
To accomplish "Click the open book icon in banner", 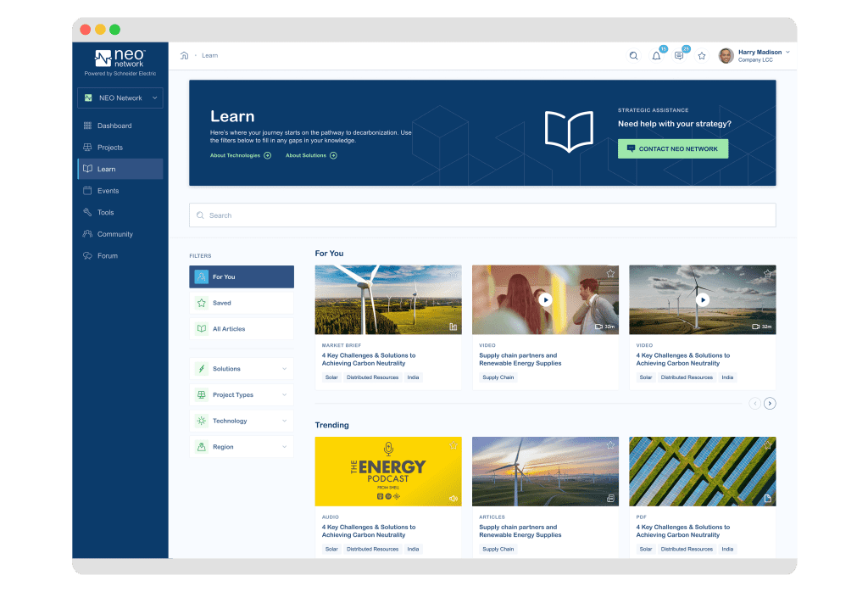I will pyautogui.click(x=568, y=132).
